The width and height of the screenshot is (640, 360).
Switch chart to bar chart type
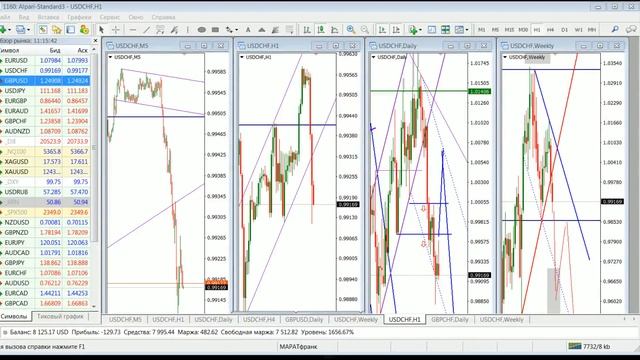307,29
